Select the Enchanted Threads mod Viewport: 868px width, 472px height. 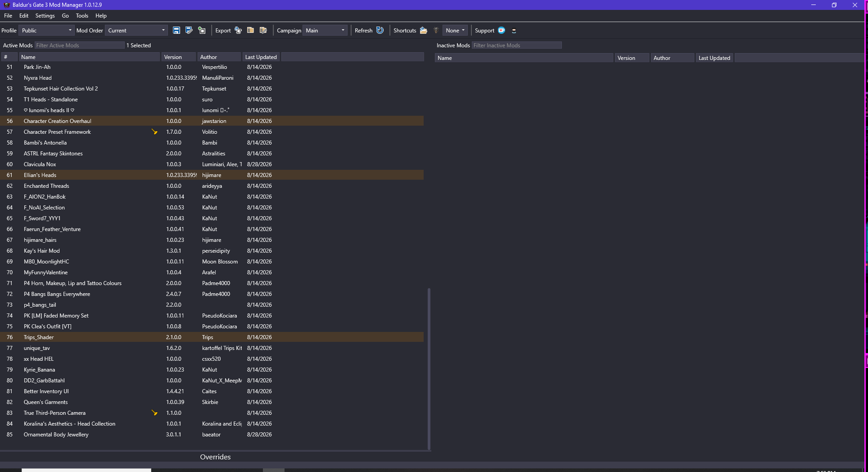coord(46,186)
